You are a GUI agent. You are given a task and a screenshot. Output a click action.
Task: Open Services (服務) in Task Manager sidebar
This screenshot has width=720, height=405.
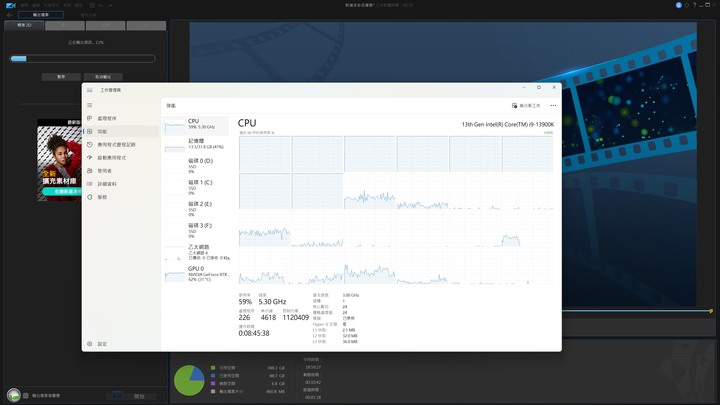click(x=121, y=197)
